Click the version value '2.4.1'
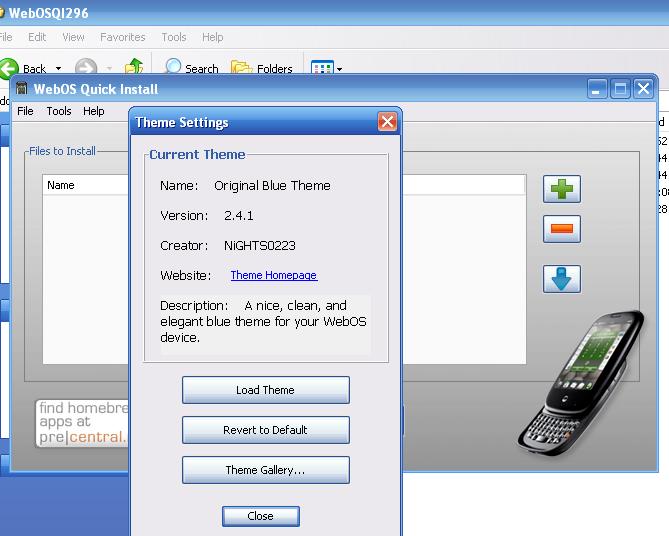 click(x=239, y=216)
